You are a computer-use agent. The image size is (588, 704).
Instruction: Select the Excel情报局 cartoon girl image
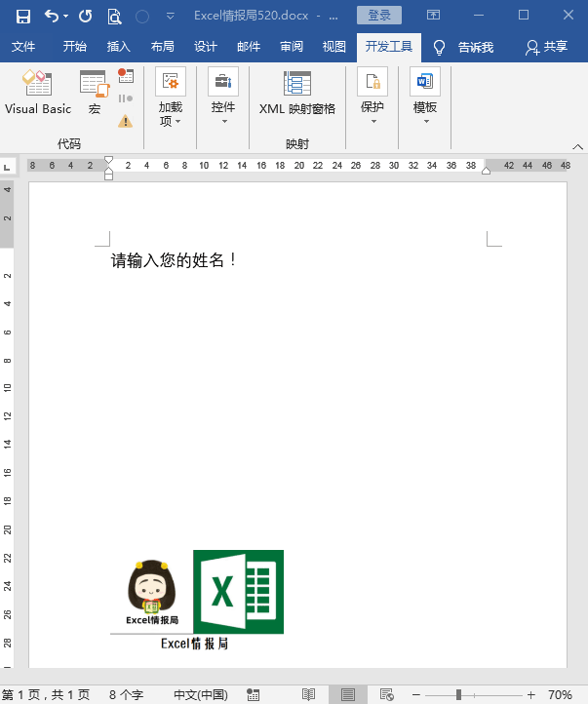pyautogui.click(x=152, y=593)
